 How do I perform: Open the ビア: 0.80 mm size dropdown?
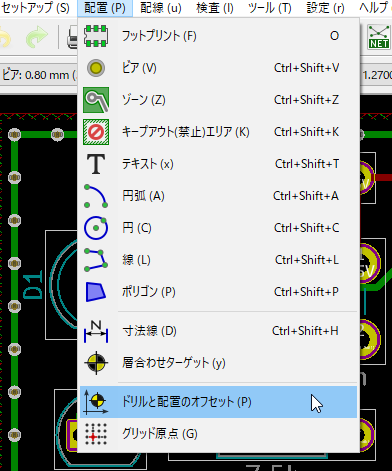point(38,75)
